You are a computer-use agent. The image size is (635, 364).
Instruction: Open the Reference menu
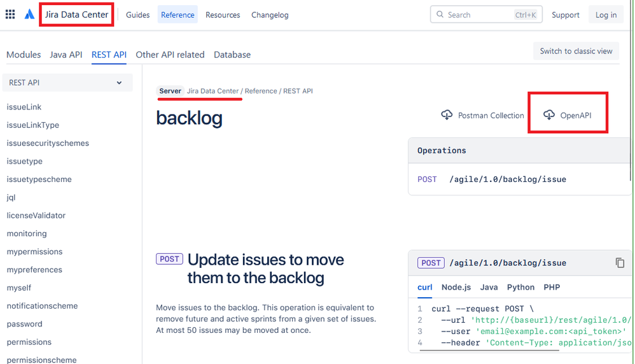point(178,15)
